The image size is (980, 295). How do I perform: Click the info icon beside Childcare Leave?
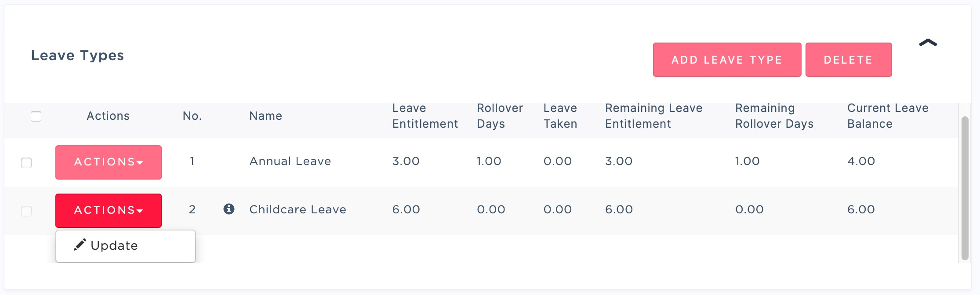click(x=229, y=209)
